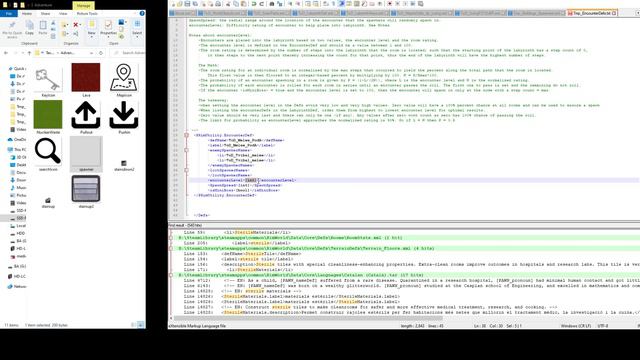Image resolution: width=640 pixels, height=360 pixels.
Task: Click Paste button in Explorer ribbon
Action: coord(42,27)
